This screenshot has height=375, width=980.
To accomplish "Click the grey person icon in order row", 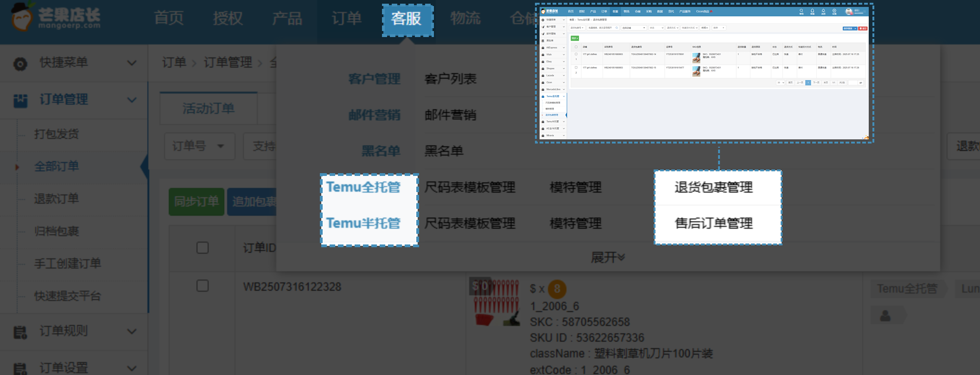I will (x=885, y=316).
